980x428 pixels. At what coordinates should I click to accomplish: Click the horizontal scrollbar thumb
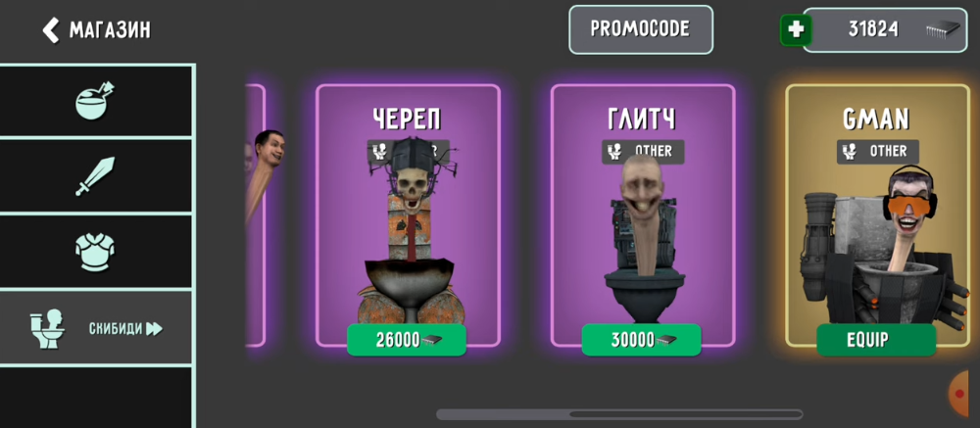click(686, 414)
